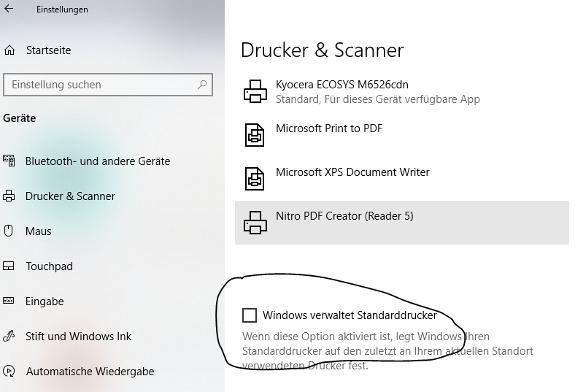575x392 pixels.
Task: Select Drucker & Scanner in sidebar
Action: click(70, 196)
